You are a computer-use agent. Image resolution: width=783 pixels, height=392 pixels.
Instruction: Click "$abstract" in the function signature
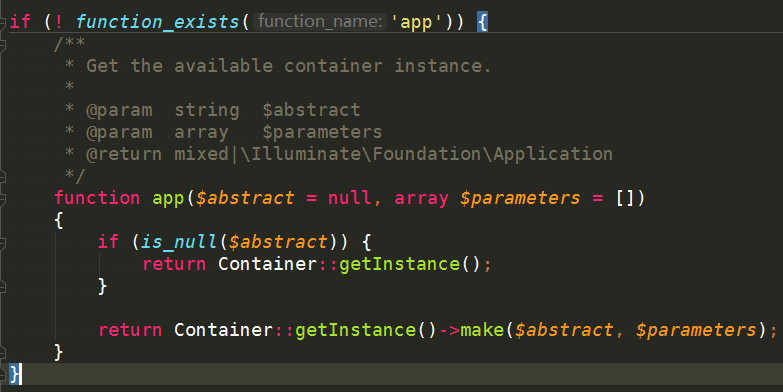pos(245,198)
